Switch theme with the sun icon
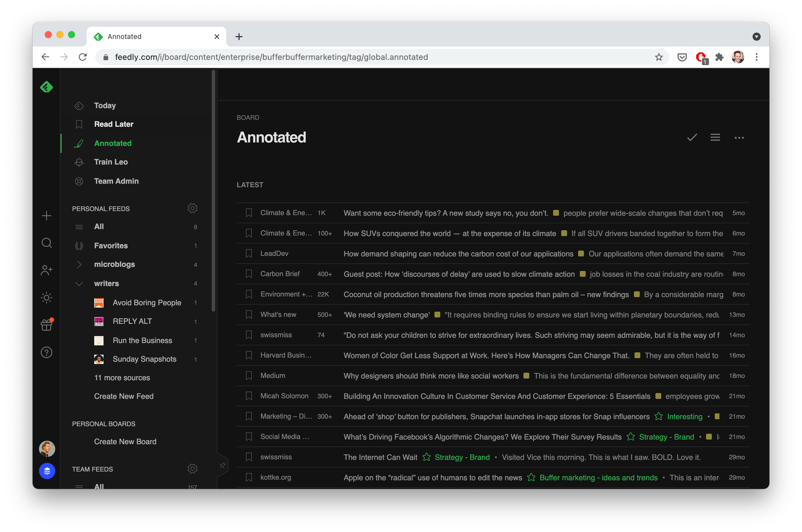Image resolution: width=802 pixels, height=532 pixels. pyautogui.click(x=47, y=298)
